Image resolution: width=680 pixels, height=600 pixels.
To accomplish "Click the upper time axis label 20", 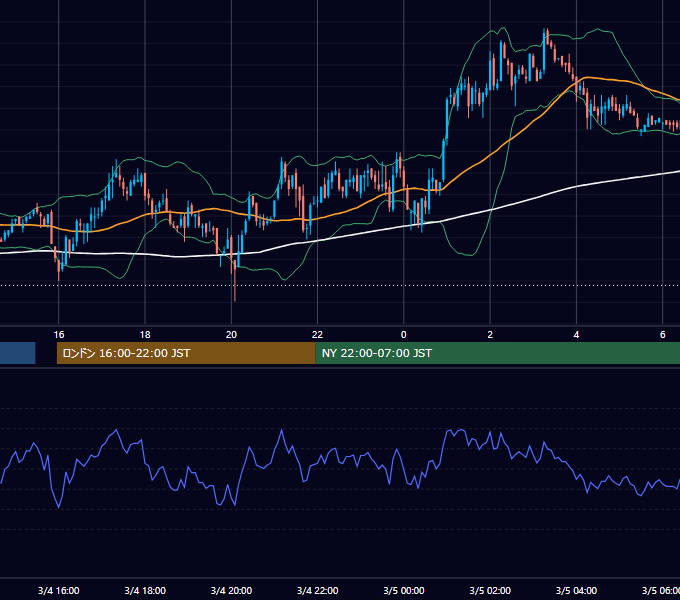I will (x=231, y=335).
